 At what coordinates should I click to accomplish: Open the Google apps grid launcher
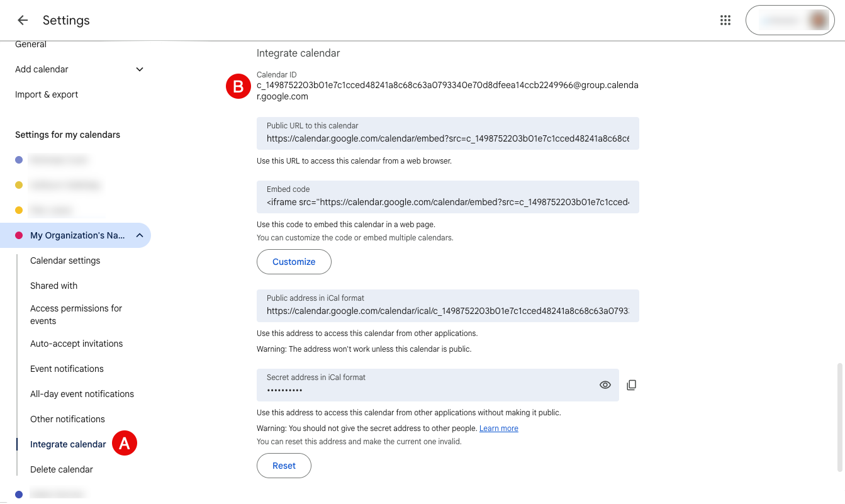coord(725,20)
